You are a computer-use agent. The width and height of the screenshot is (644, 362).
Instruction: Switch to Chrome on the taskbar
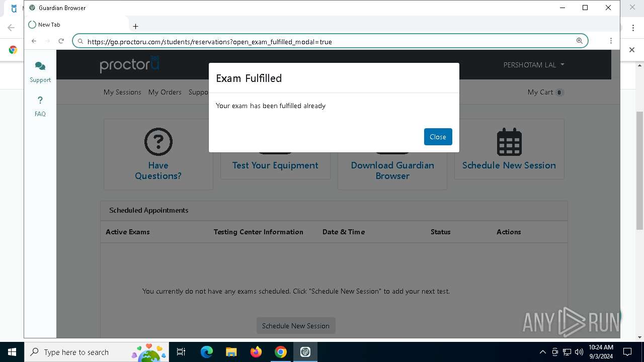(x=280, y=352)
